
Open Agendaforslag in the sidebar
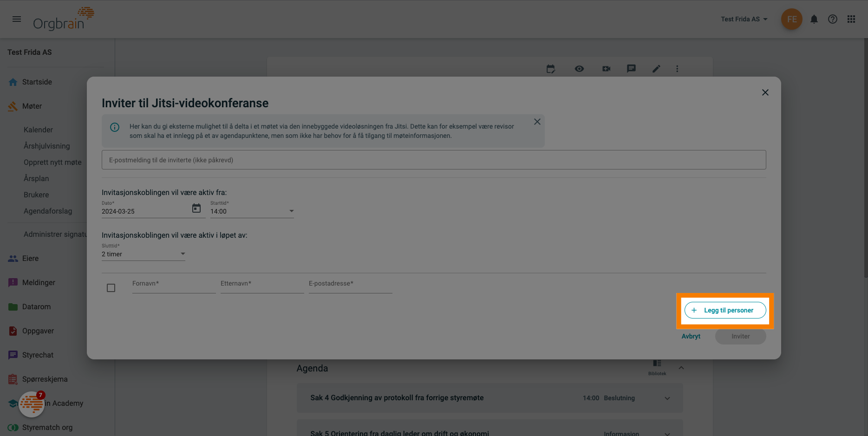coord(48,211)
